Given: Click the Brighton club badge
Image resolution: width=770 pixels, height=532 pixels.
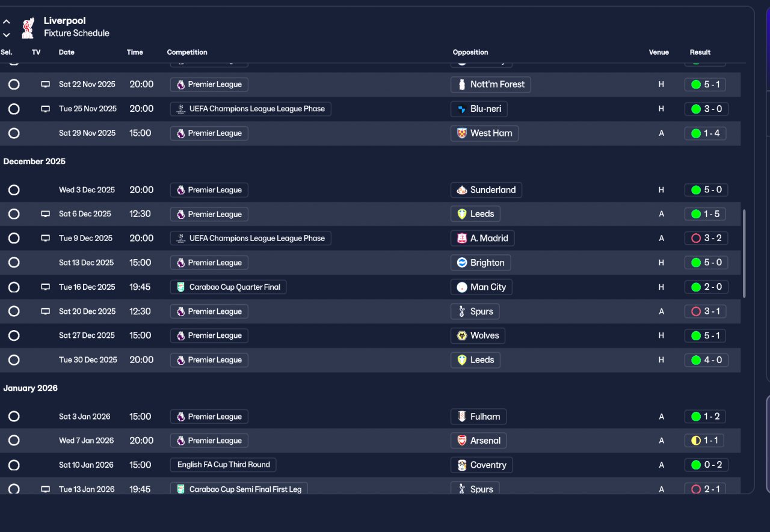Looking at the screenshot, I should pos(462,263).
